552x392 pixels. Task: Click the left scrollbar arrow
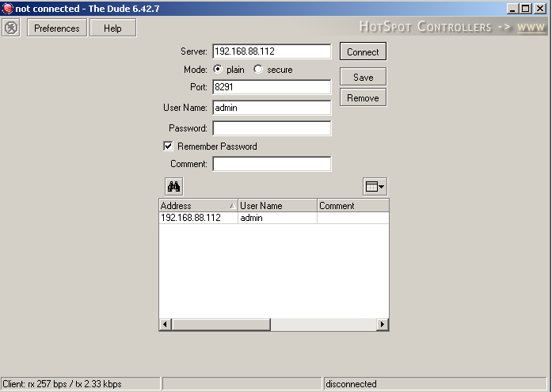(165, 324)
